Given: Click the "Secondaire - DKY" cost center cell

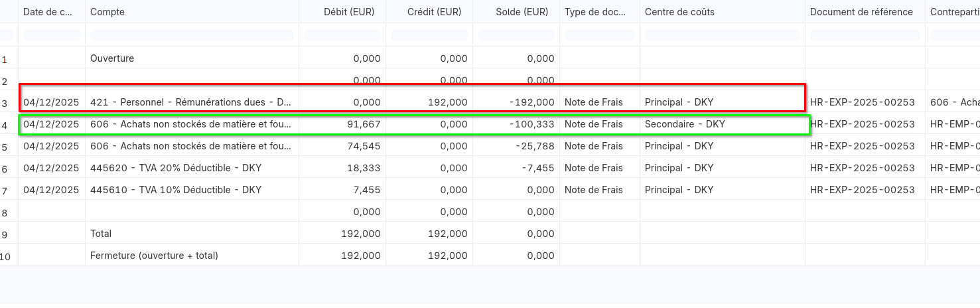Looking at the screenshot, I should pyautogui.click(x=685, y=124).
